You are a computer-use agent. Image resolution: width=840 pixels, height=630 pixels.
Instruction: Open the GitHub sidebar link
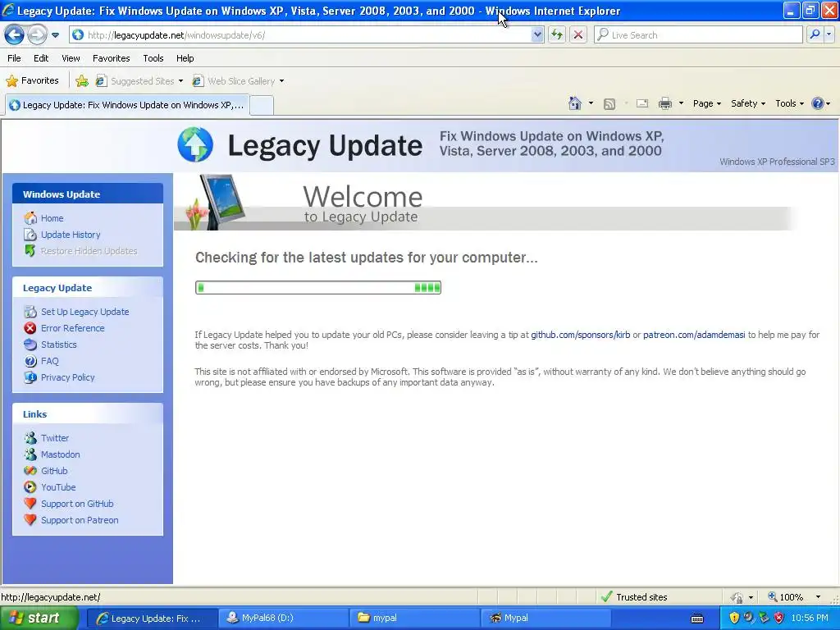[54, 471]
